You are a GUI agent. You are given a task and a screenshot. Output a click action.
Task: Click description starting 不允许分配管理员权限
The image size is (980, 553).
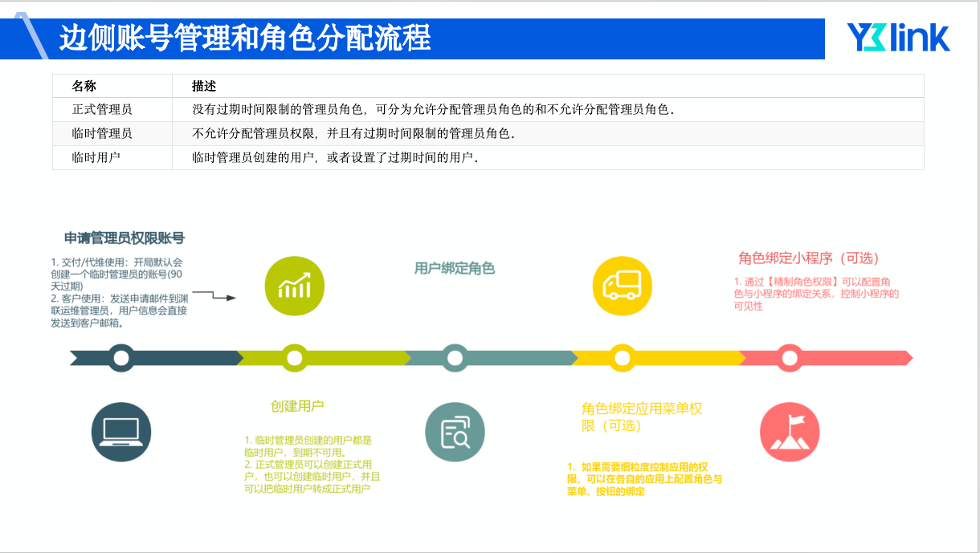[353, 133]
